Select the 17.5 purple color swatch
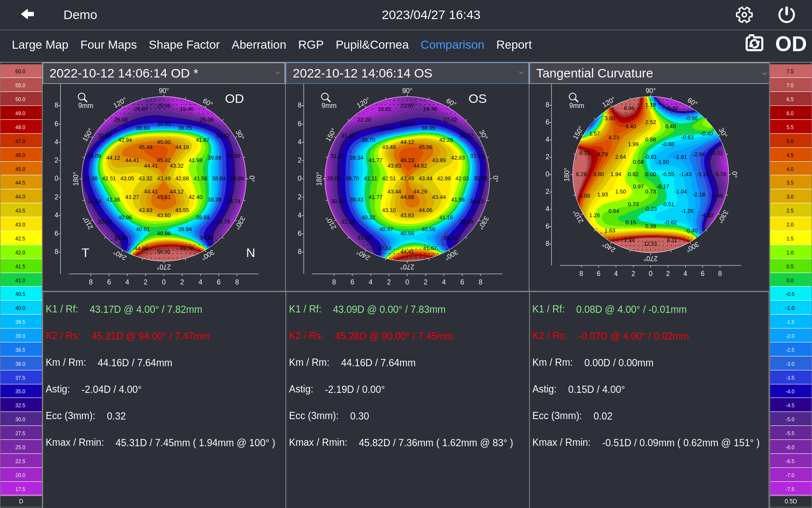Image resolution: width=812 pixels, height=508 pixels. point(21,489)
